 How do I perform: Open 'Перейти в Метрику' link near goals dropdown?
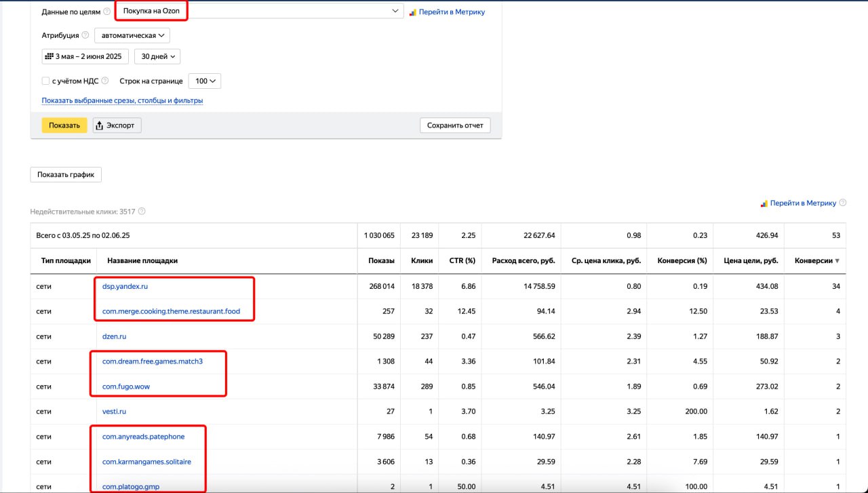452,12
